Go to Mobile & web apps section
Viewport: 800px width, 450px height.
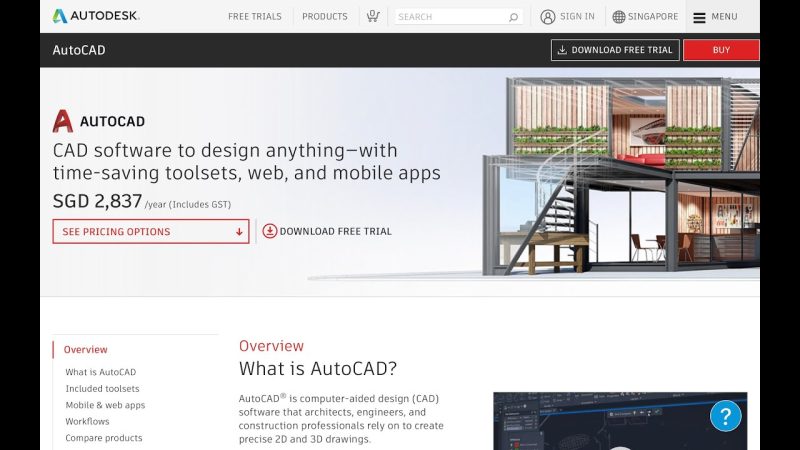click(105, 405)
